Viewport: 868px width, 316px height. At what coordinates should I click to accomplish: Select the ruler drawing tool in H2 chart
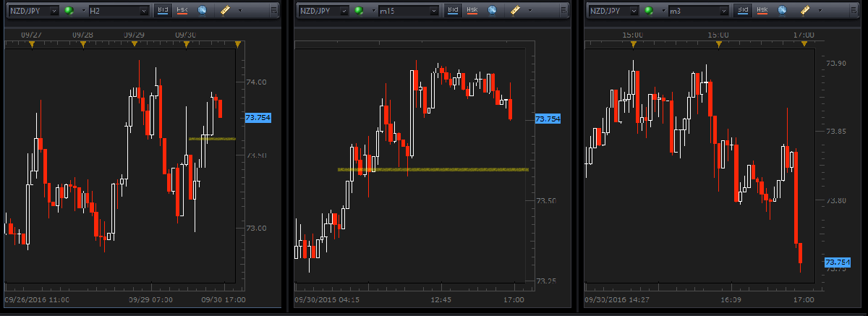pos(225,11)
